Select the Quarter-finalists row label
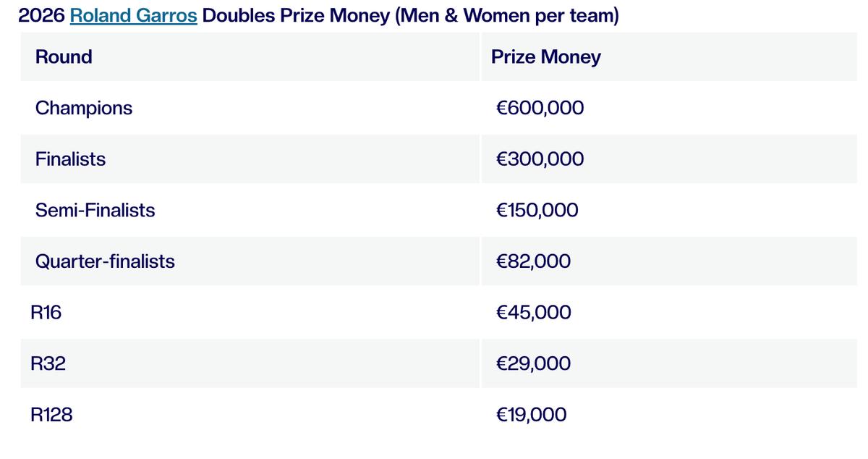The image size is (868, 459). pos(105,261)
